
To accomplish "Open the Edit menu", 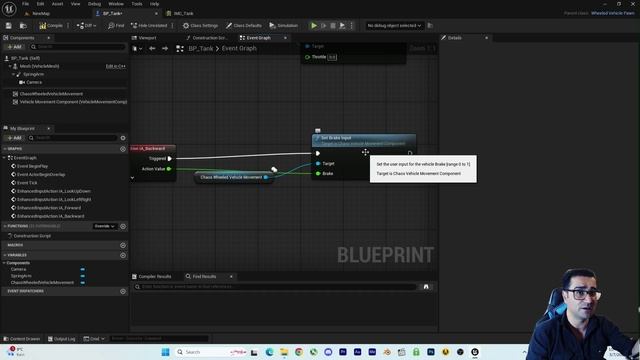I will [x=40, y=4].
